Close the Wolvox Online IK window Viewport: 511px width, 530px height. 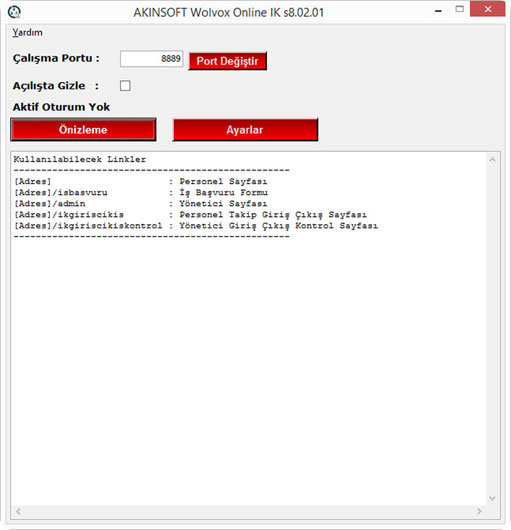pyautogui.click(x=487, y=9)
